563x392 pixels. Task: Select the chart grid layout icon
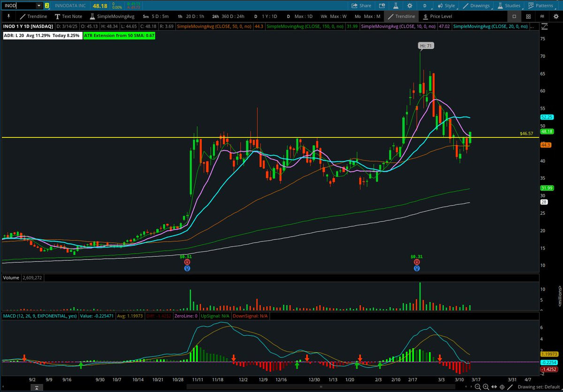pyautogui.click(x=528, y=16)
